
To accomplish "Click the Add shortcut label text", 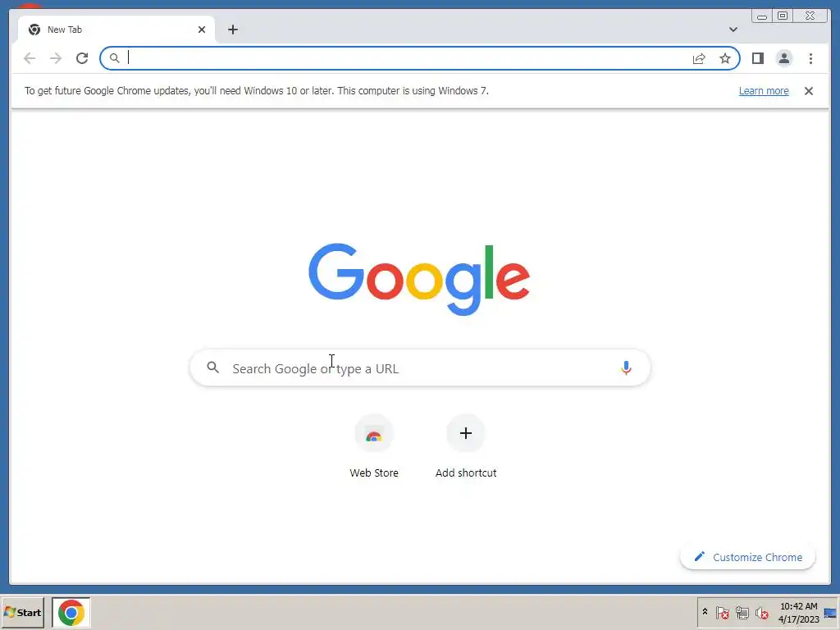I will 466,473.
